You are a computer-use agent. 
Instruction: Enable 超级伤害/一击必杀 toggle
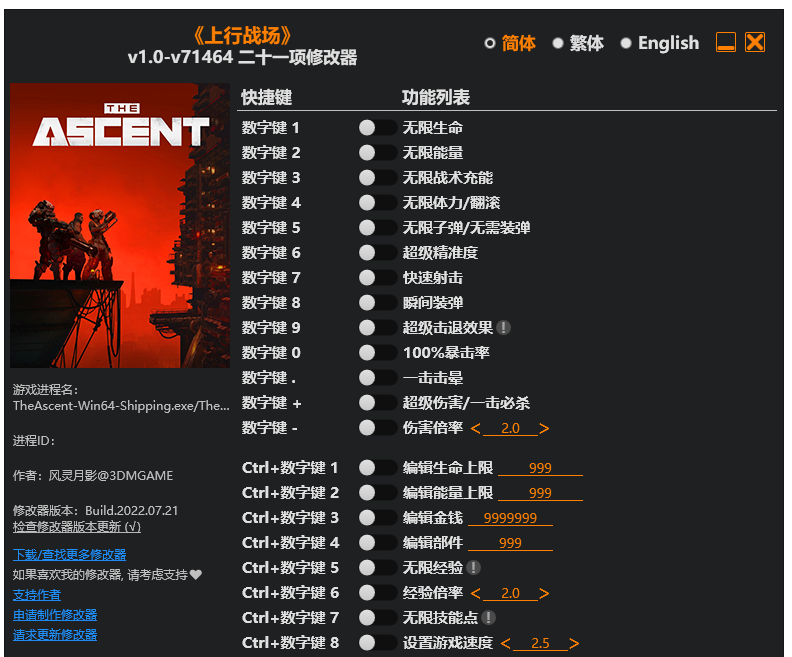tap(377, 402)
